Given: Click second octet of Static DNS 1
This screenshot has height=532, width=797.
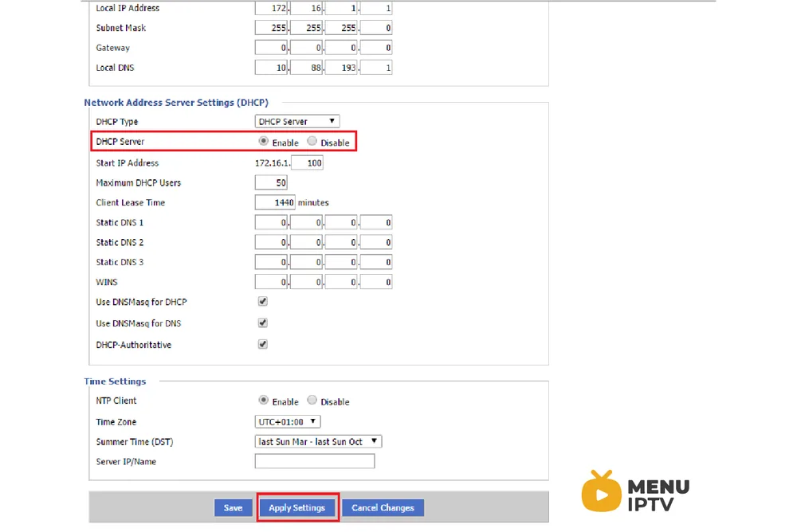Looking at the screenshot, I should pyautogui.click(x=307, y=222).
